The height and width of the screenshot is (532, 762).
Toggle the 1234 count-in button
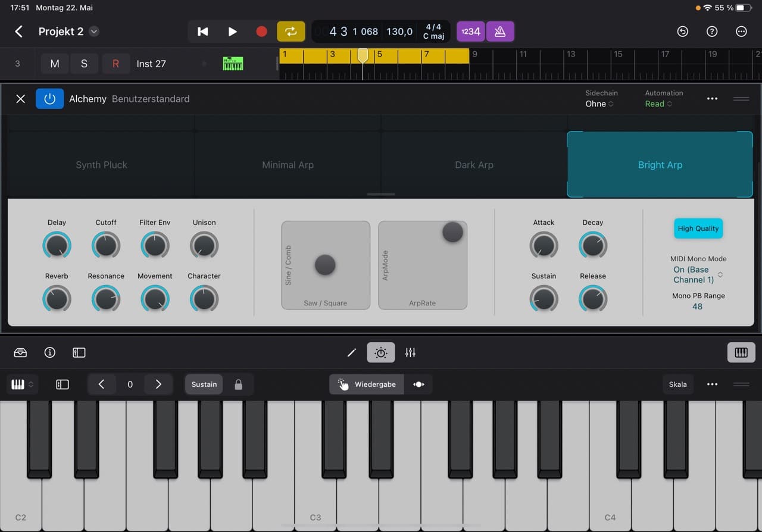tap(471, 32)
